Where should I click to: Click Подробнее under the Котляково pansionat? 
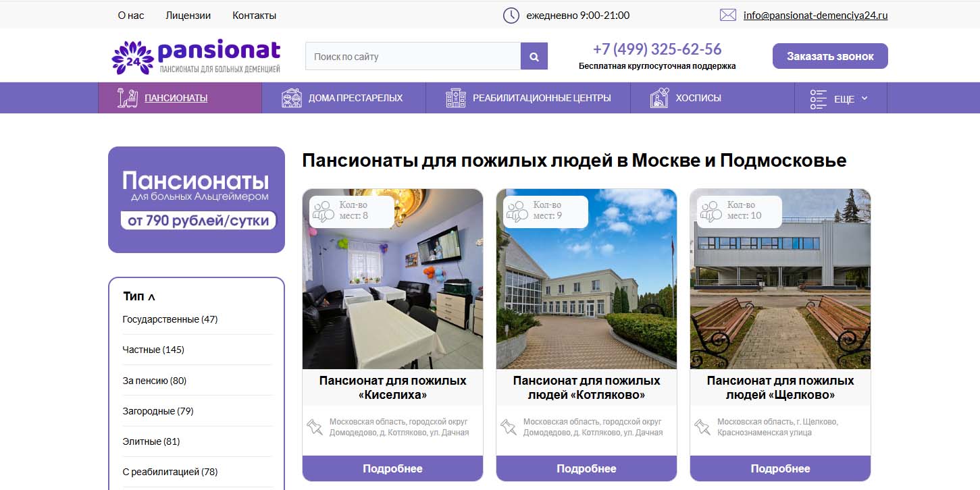(x=586, y=468)
